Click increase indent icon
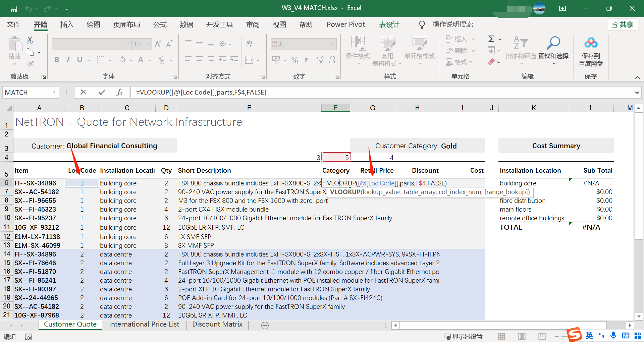The width and height of the screenshot is (644, 342). [x=234, y=60]
